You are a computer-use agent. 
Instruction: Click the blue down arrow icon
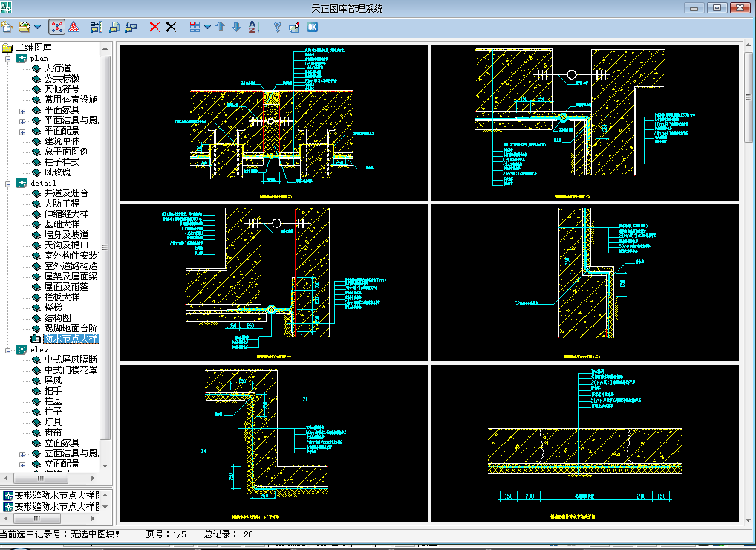click(x=236, y=27)
